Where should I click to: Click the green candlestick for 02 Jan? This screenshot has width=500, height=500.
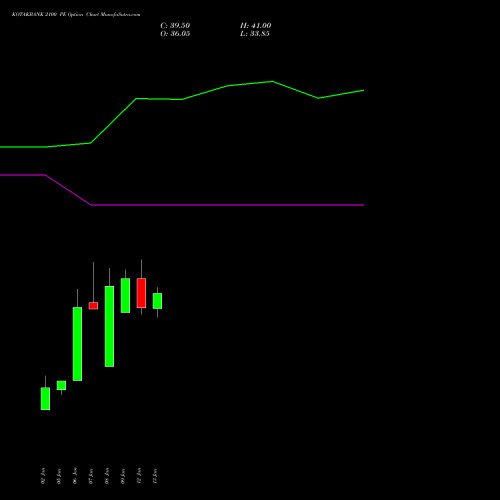click(45, 398)
